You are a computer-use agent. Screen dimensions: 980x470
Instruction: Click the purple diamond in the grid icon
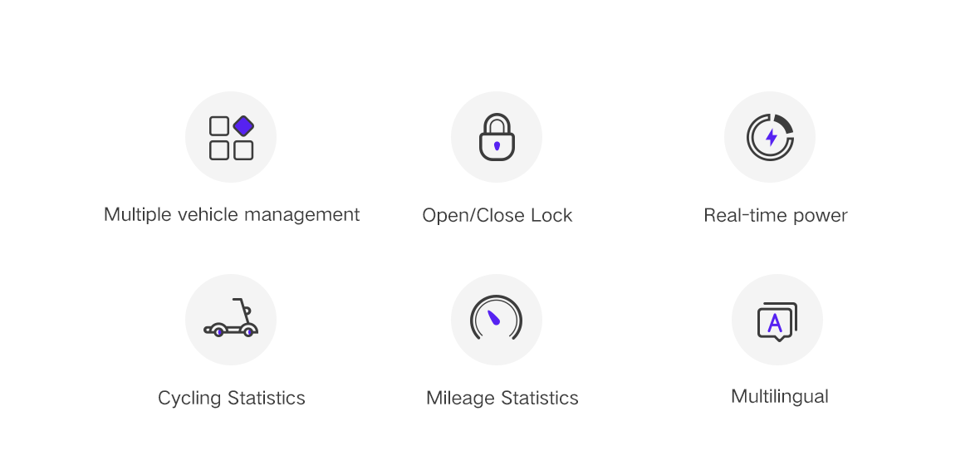coord(243,125)
